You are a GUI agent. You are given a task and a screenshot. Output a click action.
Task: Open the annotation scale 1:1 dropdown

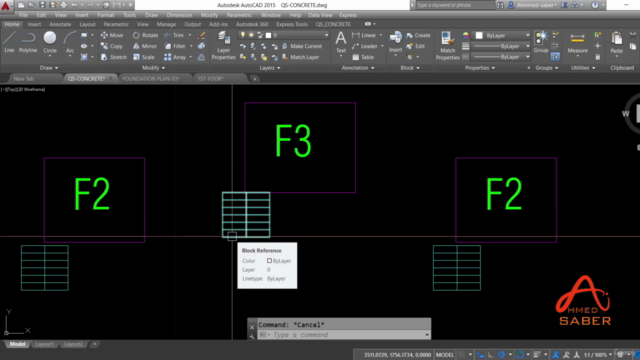tap(598, 355)
